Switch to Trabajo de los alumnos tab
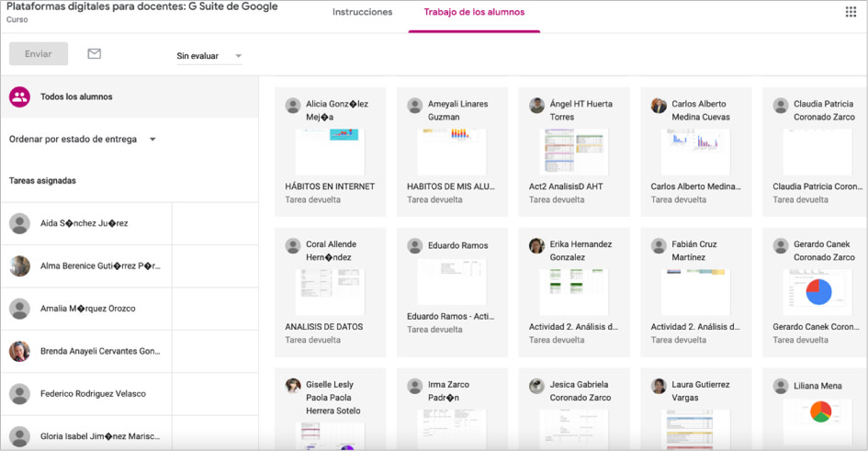The width and height of the screenshot is (868, 451). (474, 12)
